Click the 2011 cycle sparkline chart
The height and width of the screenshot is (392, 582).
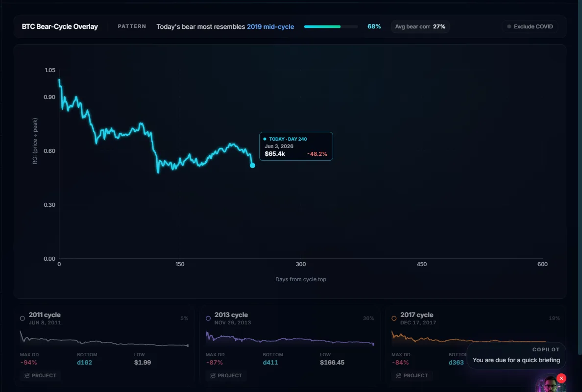[104, 339]
